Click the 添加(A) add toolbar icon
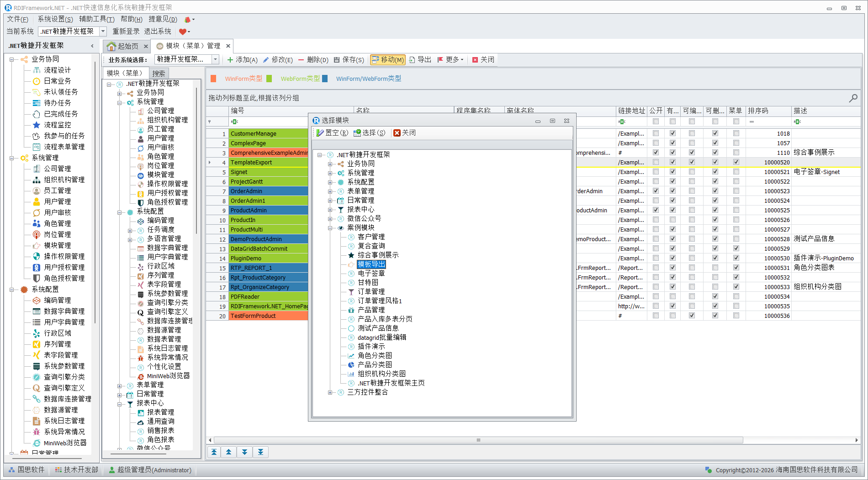868x480 pixels. 230,60
